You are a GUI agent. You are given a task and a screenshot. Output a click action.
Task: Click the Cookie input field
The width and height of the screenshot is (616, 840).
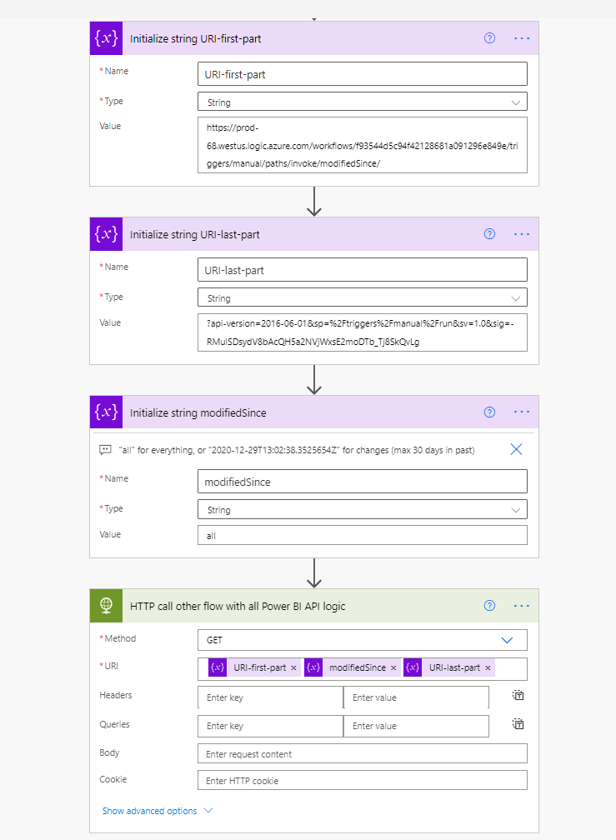pos(362,780)
